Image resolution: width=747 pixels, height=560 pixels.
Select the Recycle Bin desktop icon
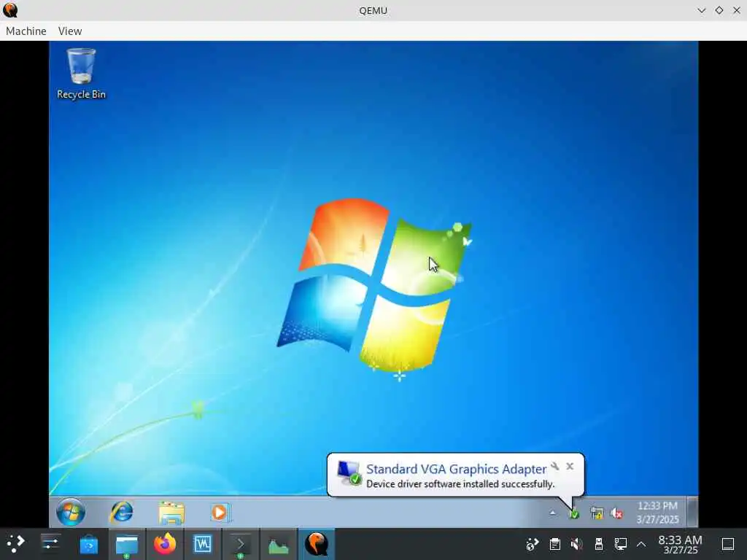pos(81,74)
